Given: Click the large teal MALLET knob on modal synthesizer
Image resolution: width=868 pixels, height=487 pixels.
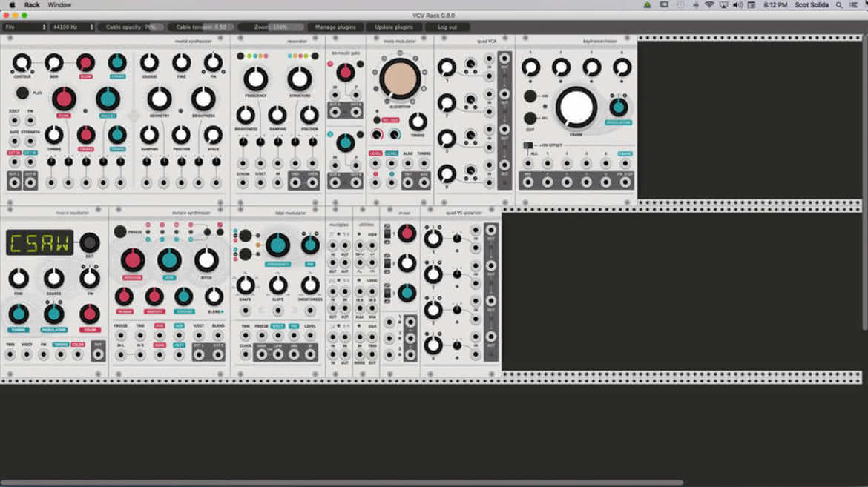Looking at the screenshot, I should click(108, 99).
